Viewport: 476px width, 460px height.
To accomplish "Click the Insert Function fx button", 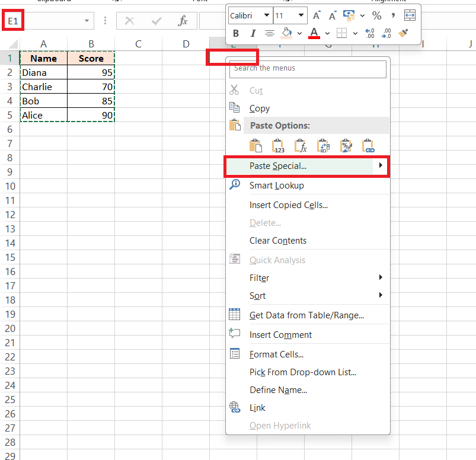I will point(183,21).
